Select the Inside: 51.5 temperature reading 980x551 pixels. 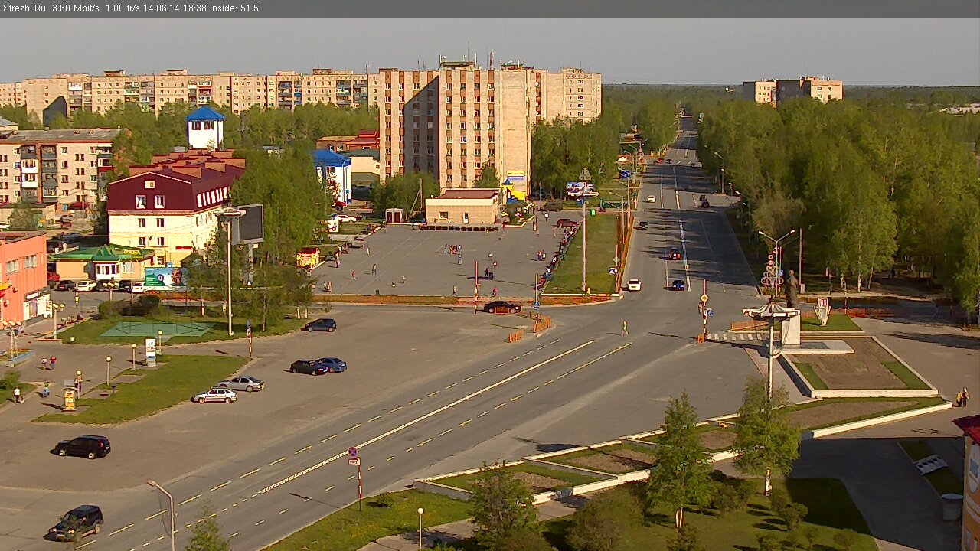[234, 8]
